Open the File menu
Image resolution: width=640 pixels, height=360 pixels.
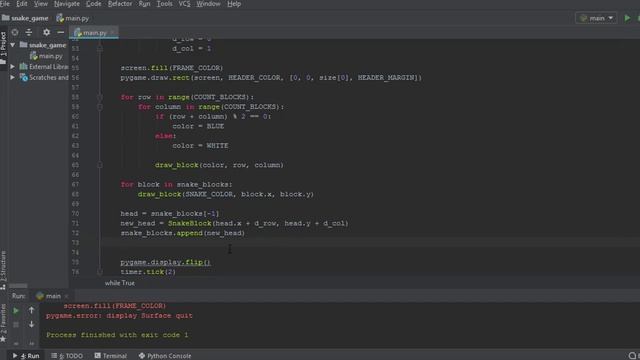[5, 4]
